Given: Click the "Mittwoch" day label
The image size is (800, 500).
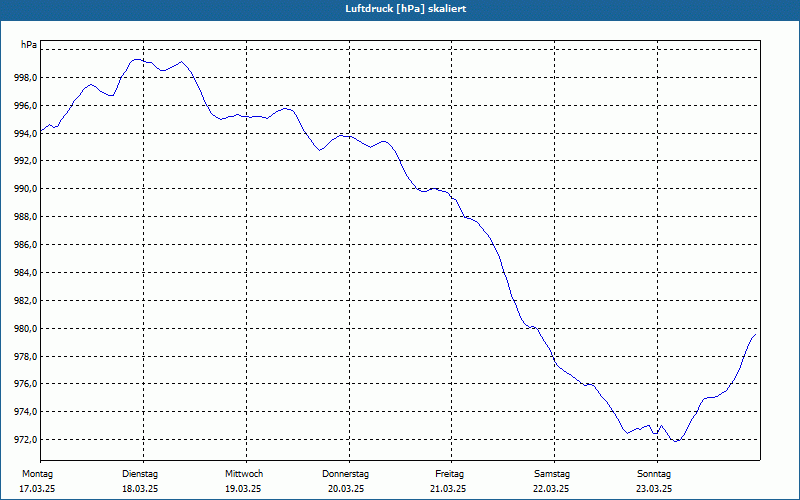Looking at the screenshot, I should (244, 474).
